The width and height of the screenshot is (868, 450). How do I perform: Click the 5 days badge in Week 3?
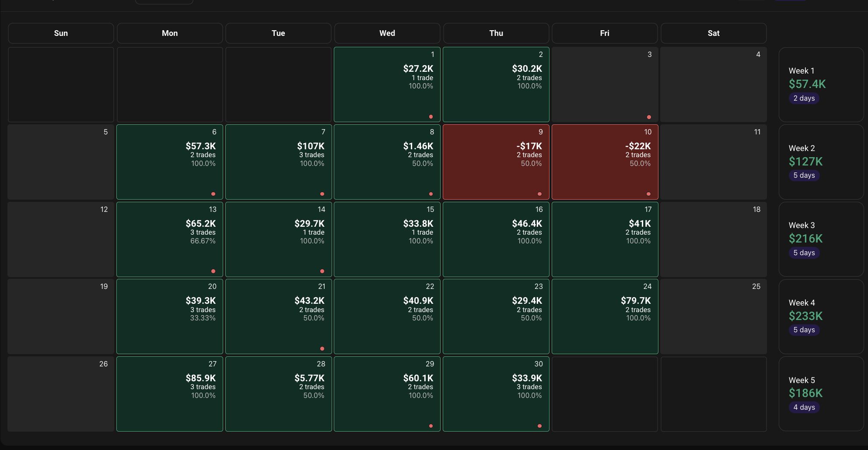(x=804, y=253)
